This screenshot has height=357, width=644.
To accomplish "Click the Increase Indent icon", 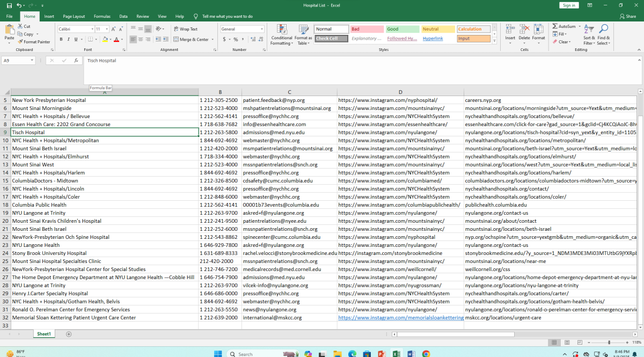I will click(x=166, y=39).
